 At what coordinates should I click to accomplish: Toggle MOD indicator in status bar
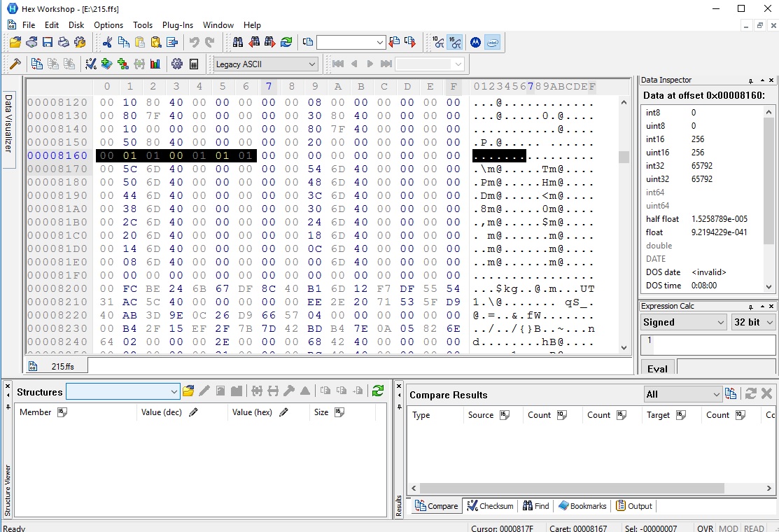coord(729,528)
